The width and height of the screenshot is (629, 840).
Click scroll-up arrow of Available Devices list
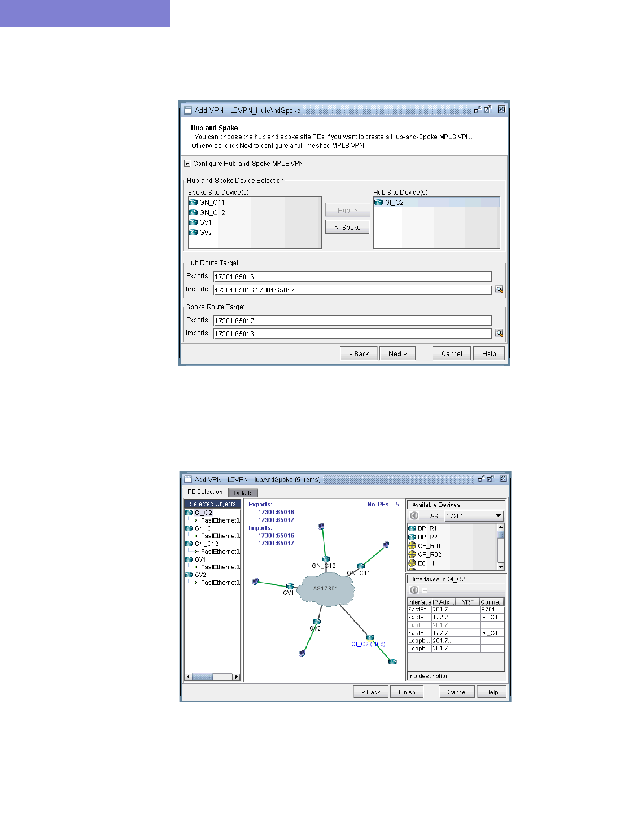point(501,527)
